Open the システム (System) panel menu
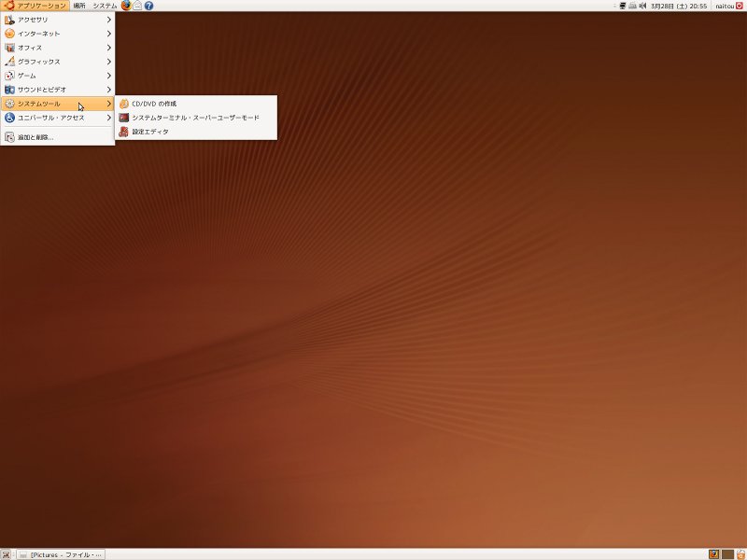Screen dimensions: 747x560 pyautogui.click(x=105, y=6)
